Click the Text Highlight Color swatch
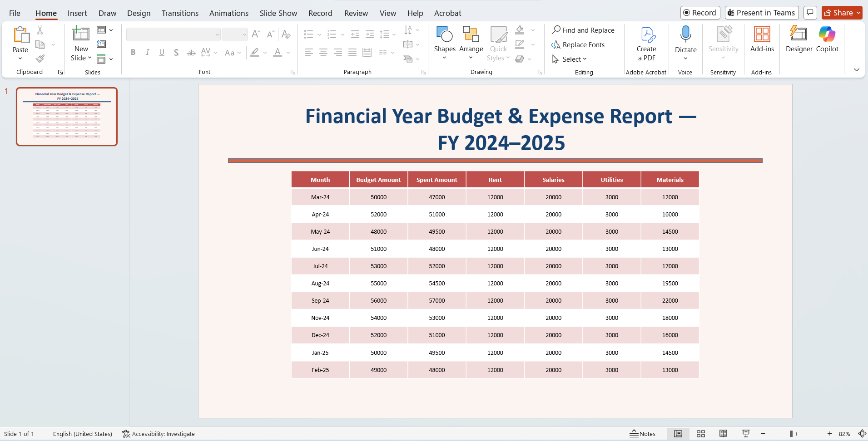The height and width of the screenshot is (441, 868). click(254, 53)
